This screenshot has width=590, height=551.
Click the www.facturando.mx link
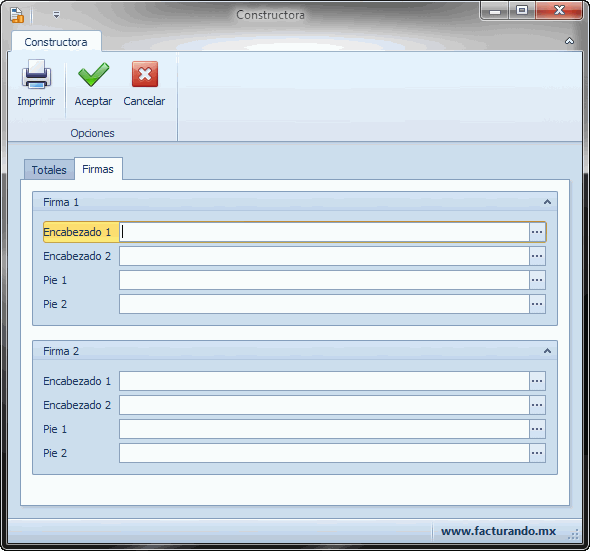coord(498,531)
